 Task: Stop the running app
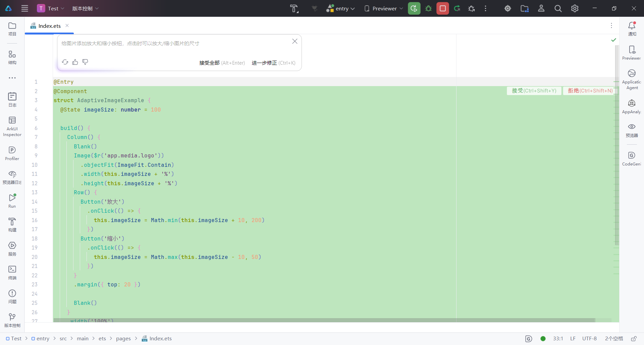coord(443,8)
